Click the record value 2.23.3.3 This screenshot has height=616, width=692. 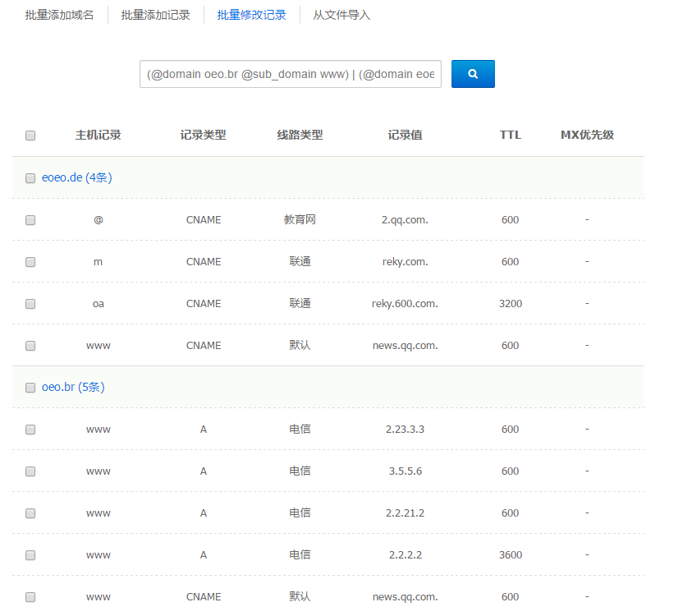point(406,430)
